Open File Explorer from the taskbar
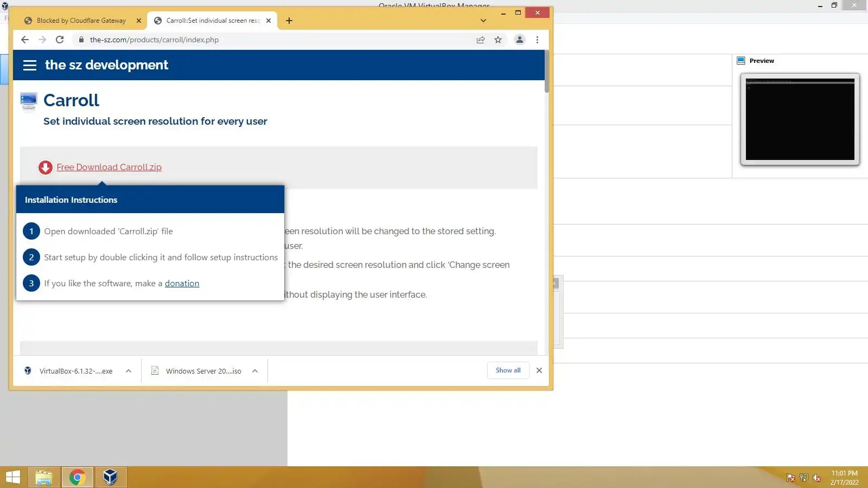The image size is (868, 488). coord(44,477)
